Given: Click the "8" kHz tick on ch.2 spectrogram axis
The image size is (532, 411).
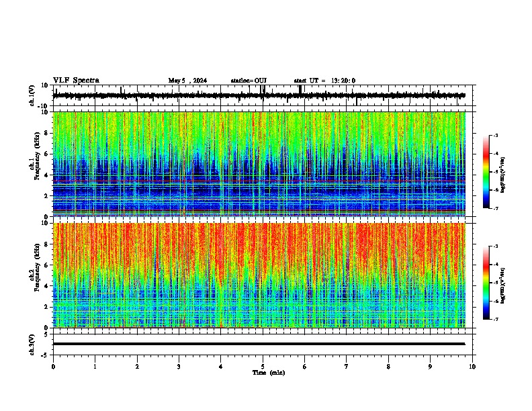Looking at the screenshot, I should click(48, 244).
